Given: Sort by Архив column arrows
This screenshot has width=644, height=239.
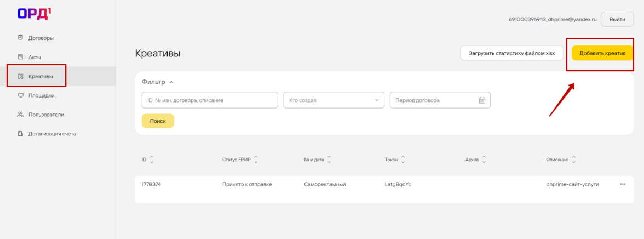Looking at the screenshot, I should (x=484, y=160).
